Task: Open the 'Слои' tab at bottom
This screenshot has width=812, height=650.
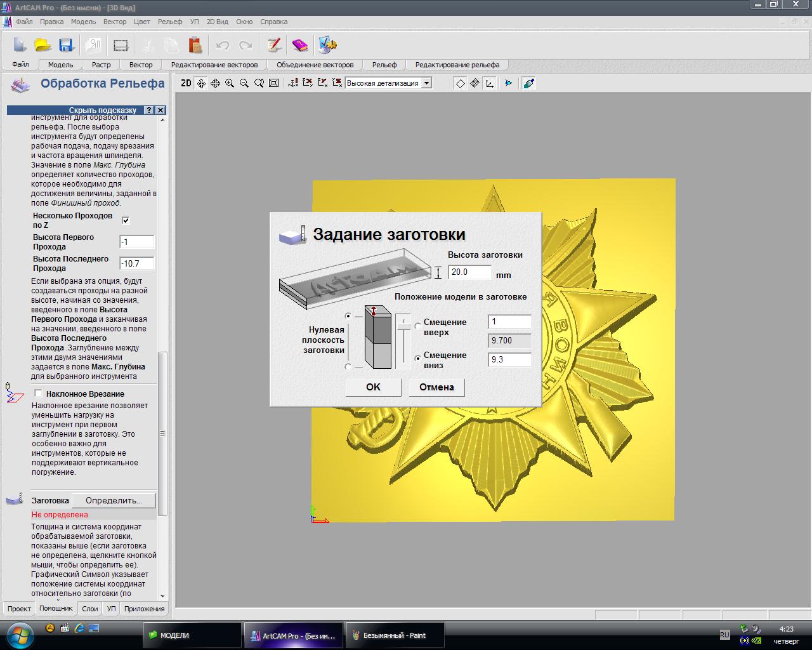Action: [90, 609]
